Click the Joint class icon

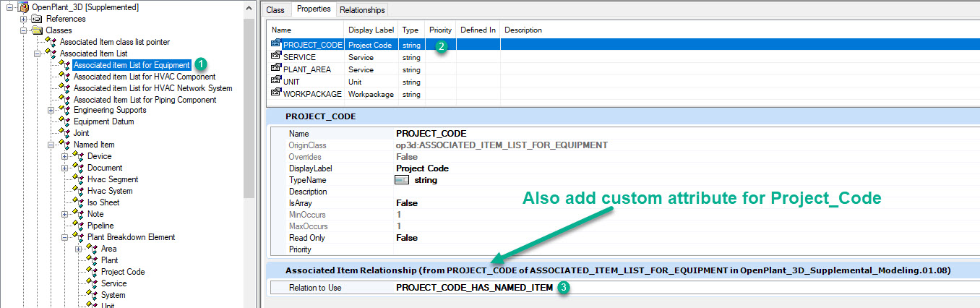coord(64,133)
